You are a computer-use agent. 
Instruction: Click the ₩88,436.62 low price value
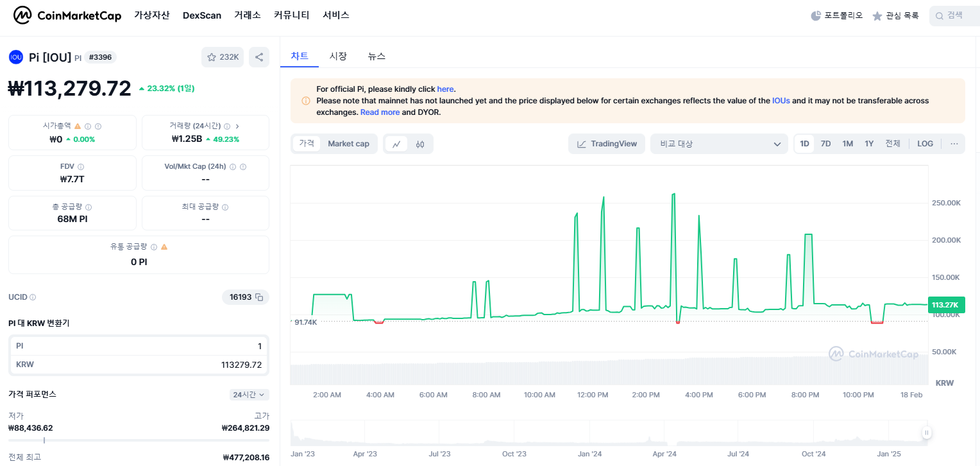click(31, 428)
